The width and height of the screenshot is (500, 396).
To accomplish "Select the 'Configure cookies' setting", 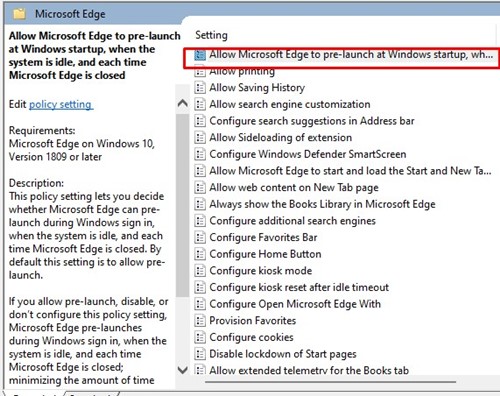I will (251, 338).
